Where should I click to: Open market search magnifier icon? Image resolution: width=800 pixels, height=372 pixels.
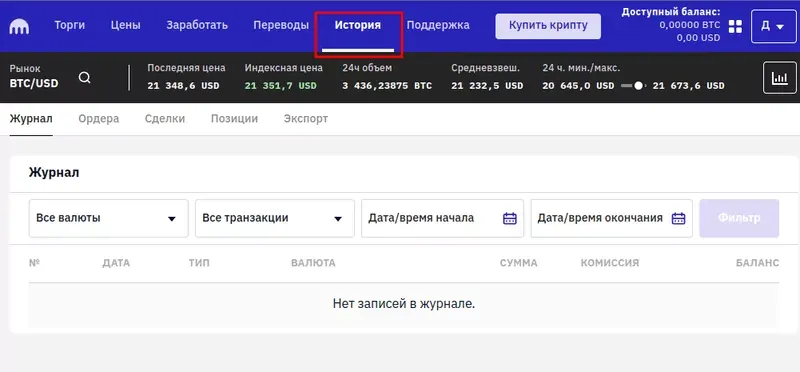pyautogui.click(x=85, y=78)
